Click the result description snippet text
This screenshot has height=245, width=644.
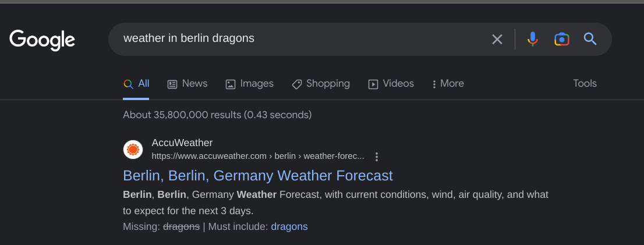[x=335, y=202]
